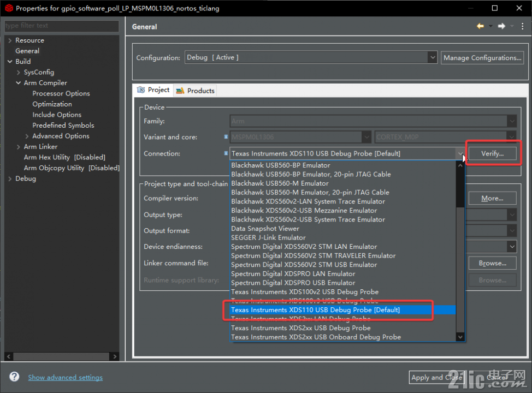This screenshot has width=532, height=393.
Task: Choose Blackhawk USB560-BP Emulator, 20-pin JTAG Cable
Action: 342,174
